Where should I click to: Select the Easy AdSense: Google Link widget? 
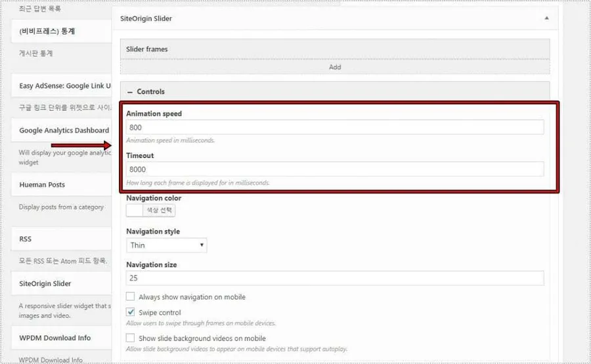pos(62,86)
